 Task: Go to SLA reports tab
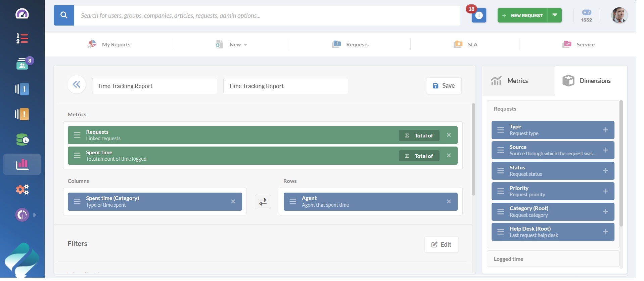click(465, 44)
